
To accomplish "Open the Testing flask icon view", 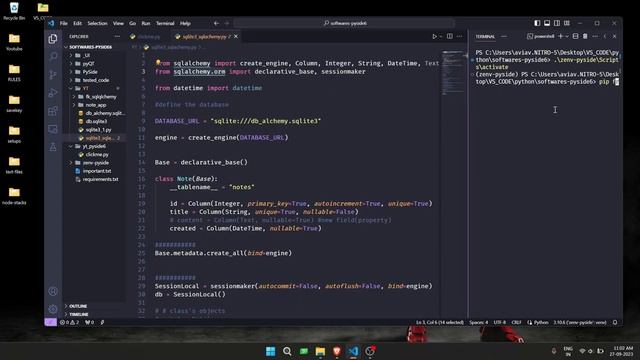I will 53,147.
